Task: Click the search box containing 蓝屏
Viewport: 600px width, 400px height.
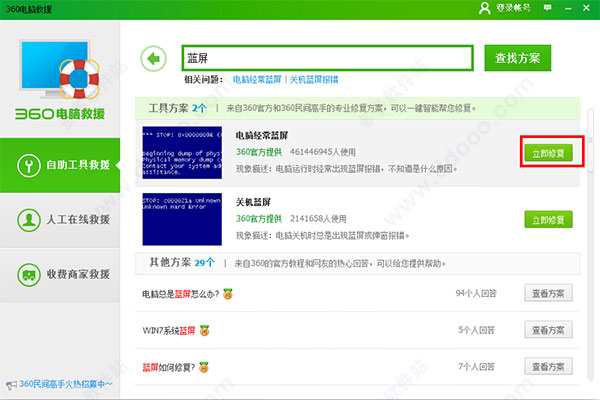Action: pos(328,58)
